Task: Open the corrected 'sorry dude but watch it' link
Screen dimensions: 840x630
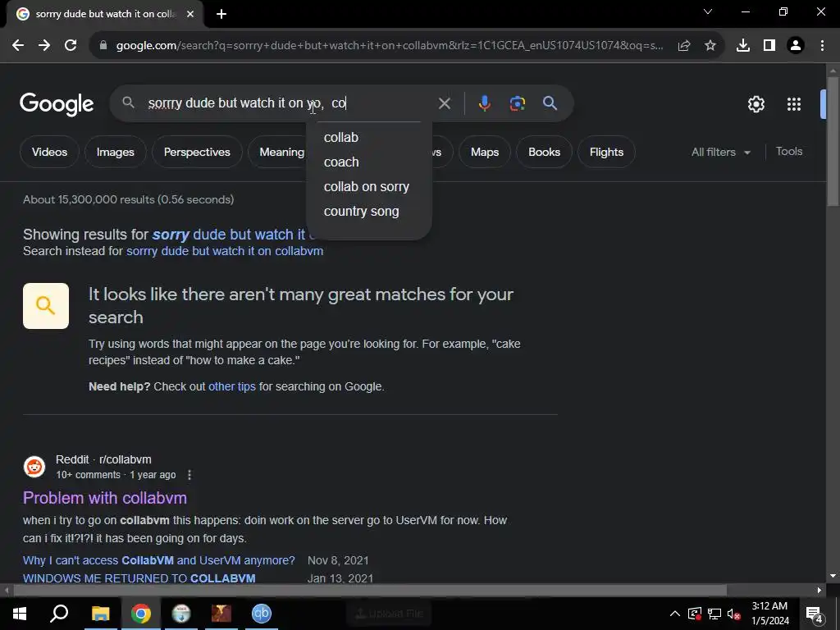Action: click(229, 235)
